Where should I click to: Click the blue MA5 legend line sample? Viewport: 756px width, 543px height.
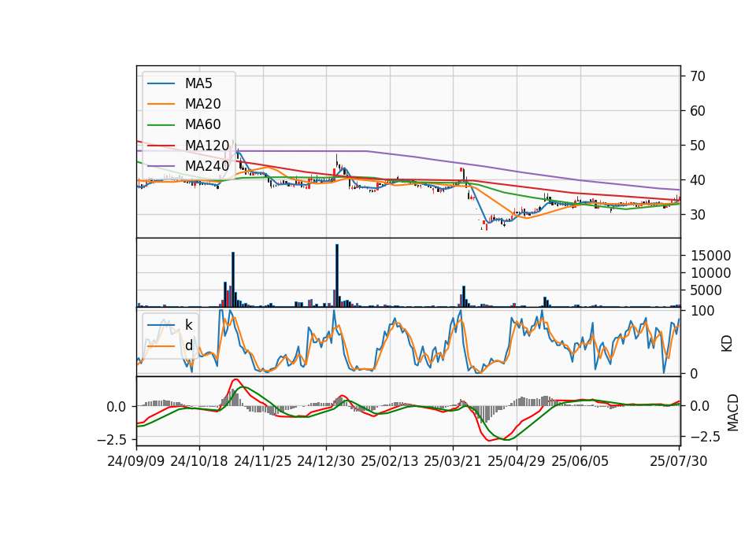pos(161,84)
